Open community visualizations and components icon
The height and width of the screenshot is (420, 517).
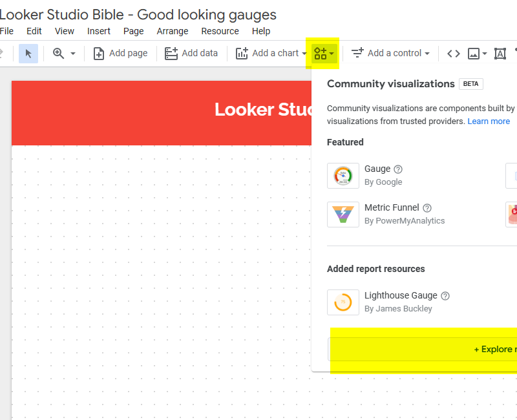(x=324, y=54)
